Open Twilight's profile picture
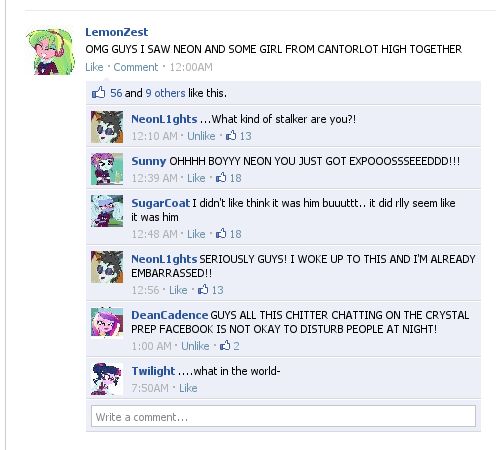500x450 pixels. pos(107,379)
